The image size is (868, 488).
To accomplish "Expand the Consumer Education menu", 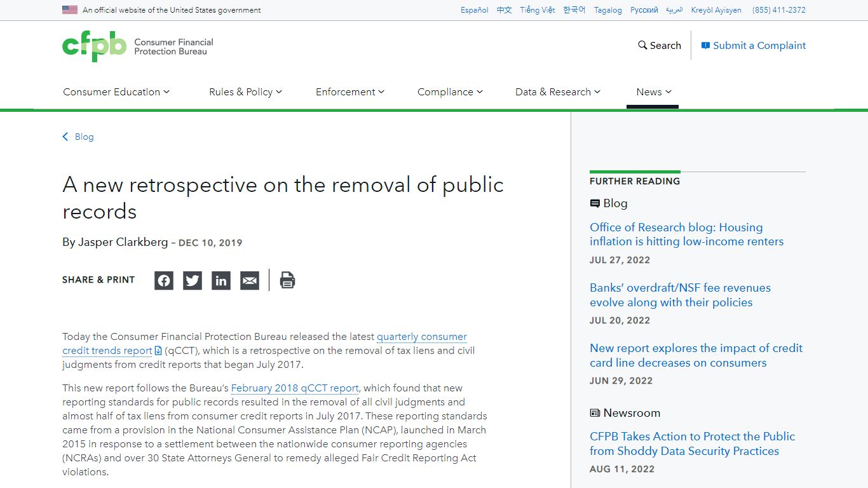I will (x=116, y=92).
